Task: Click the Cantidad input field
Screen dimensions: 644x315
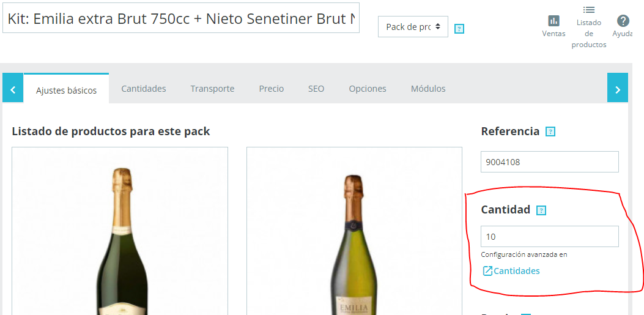Action: pyautogui.click(x=549, y=237)
